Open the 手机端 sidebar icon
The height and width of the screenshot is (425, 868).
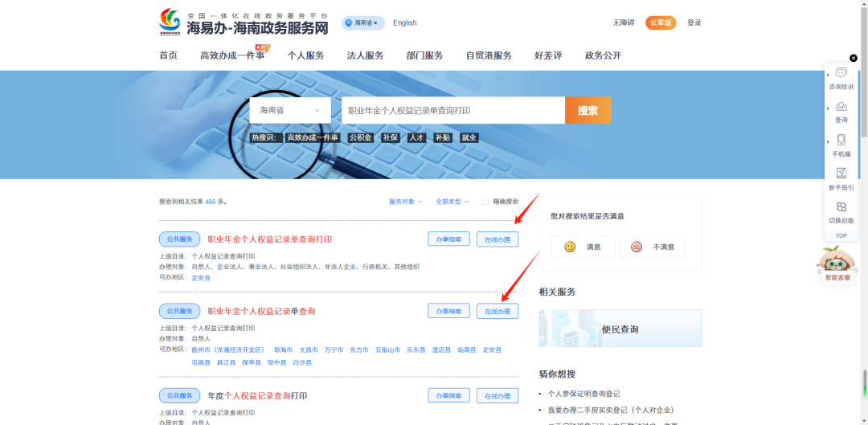841,146
